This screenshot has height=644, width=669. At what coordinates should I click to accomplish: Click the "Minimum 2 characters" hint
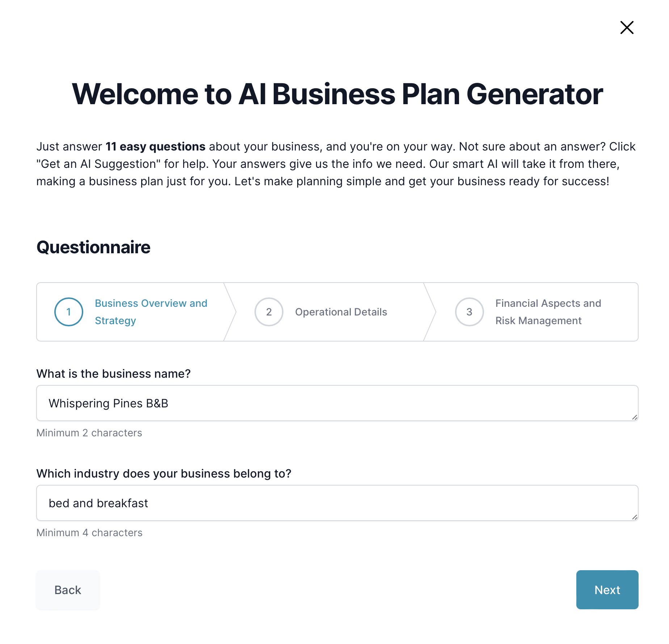(89, 433)
